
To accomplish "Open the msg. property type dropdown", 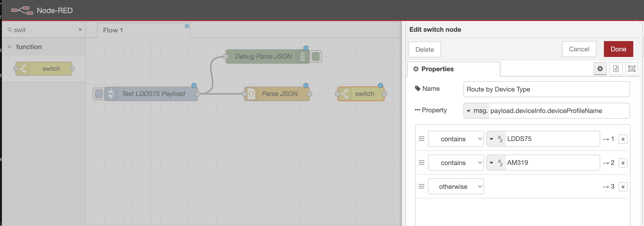I will (476, 111).
